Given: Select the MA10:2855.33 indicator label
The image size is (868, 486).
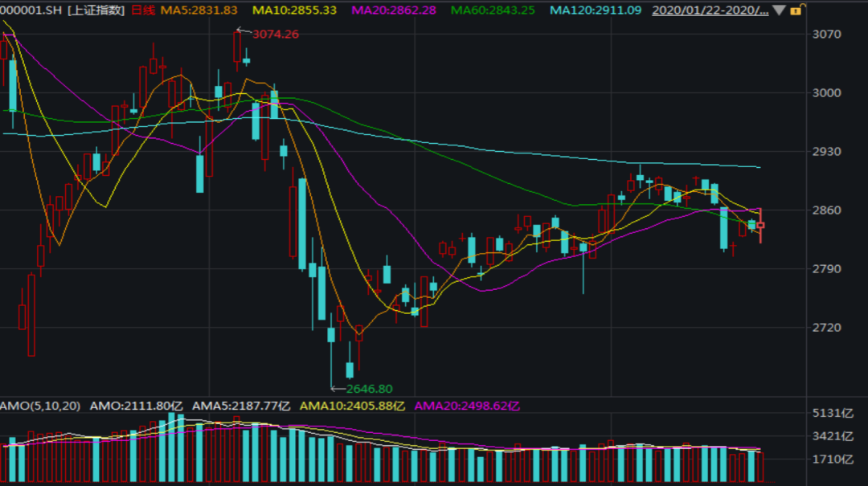Looking at the screenshot, I should coord(294,10).
